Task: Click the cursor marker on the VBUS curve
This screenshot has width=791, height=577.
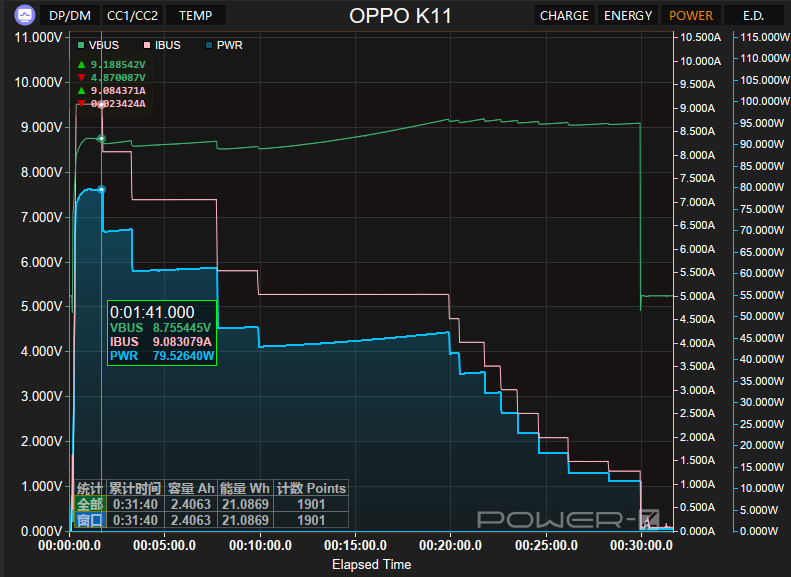Action: [102, 138]
